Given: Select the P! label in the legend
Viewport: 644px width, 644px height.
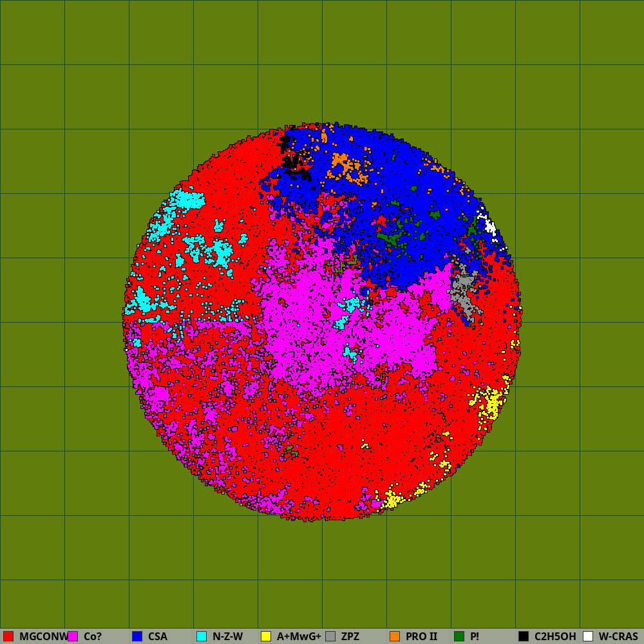Looking at the screenshot, I should tap(475, 636).
